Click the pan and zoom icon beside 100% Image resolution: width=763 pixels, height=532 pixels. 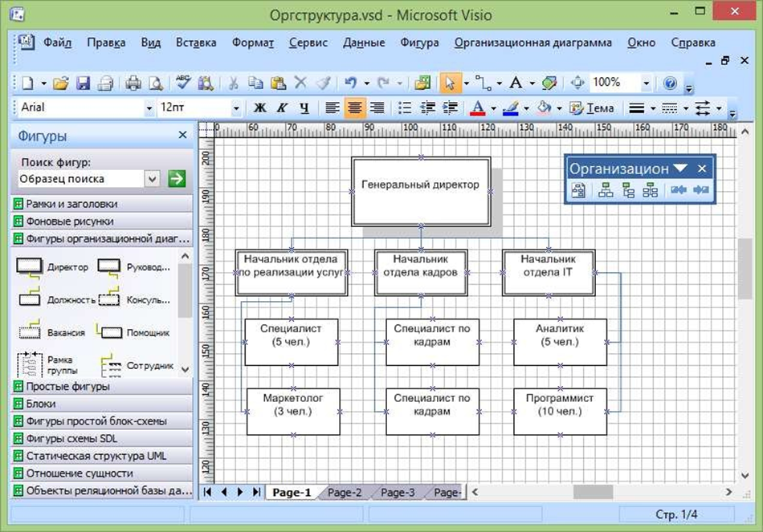(x=577, y=83)
